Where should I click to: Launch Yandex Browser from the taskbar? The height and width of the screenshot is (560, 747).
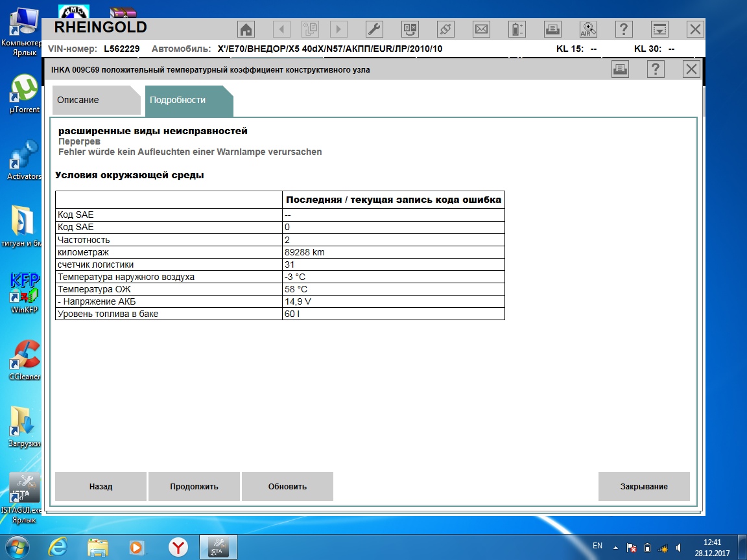[178, 547]
